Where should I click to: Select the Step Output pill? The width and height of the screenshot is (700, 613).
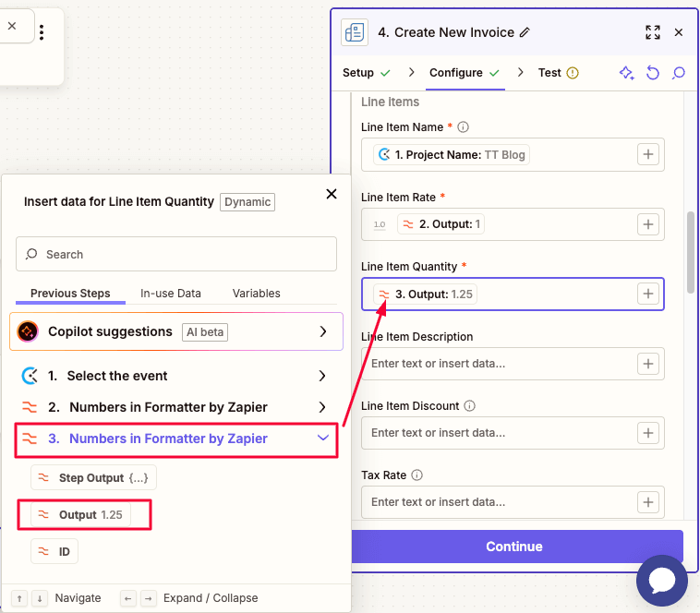tap(94, 477)
